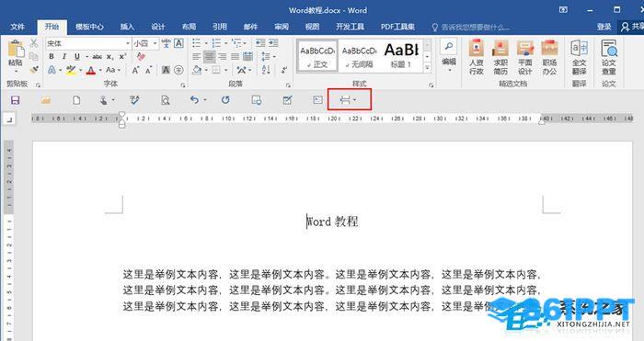Click the 论文查重 button
Screen dimensions: 644x341
(x=609, y=57)
